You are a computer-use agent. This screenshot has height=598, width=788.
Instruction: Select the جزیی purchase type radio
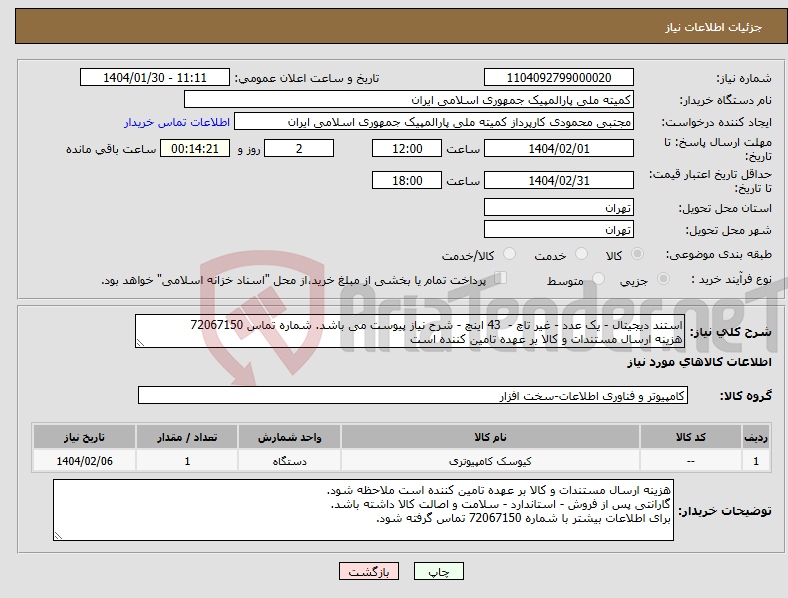[x=663, y=278]
